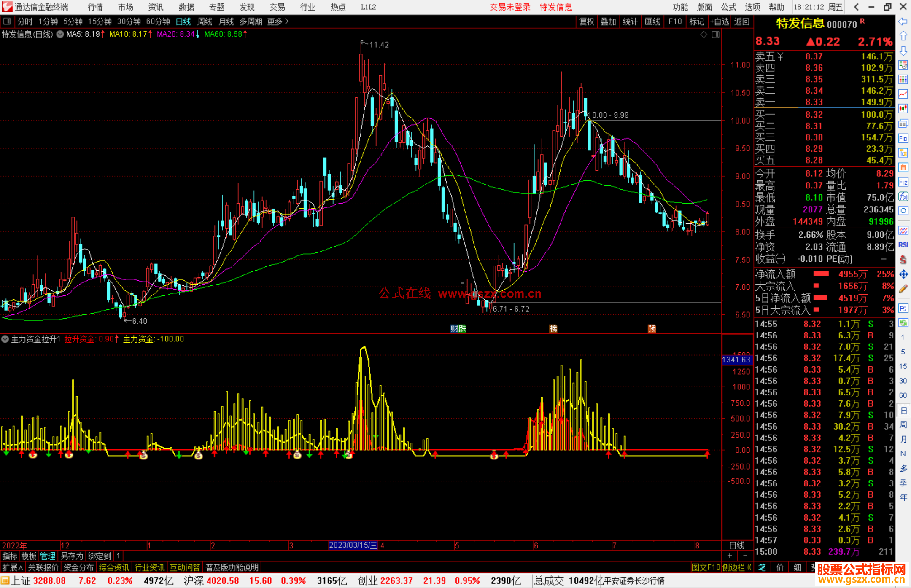
Task: Open the candlestick chart sidebar icon
Action: [903, 109]
